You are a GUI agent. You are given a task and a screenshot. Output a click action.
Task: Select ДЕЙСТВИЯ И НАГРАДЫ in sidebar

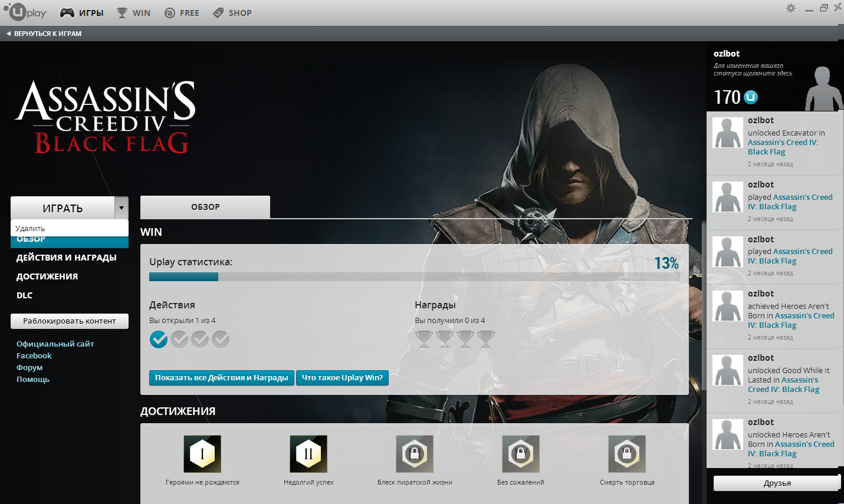coord(66,258)
